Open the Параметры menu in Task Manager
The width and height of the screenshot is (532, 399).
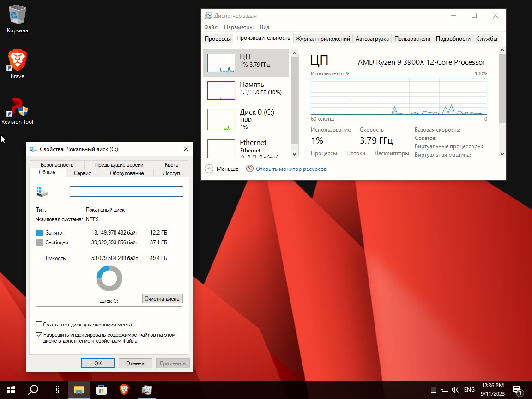[239, 27]
